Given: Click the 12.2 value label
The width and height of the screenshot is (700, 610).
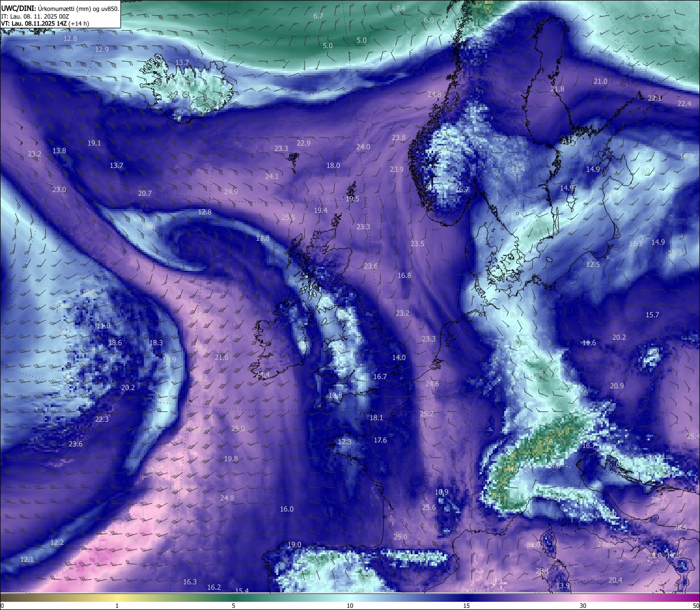Looking at the screenshot, I should click(57, 543).
